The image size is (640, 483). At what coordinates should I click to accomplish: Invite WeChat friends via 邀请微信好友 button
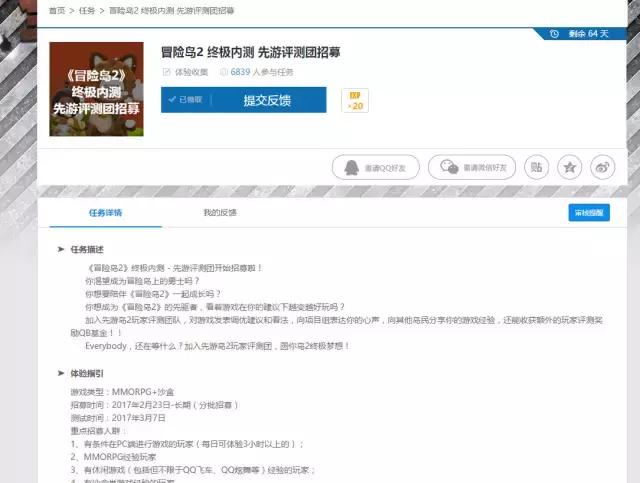click(472, 167)
